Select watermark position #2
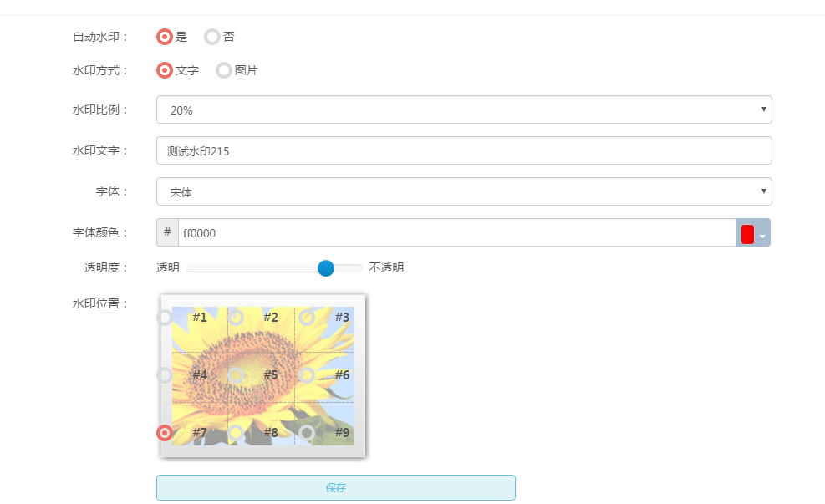The height and width of the screenshot is (504, 825). click(x=236, y=318)
